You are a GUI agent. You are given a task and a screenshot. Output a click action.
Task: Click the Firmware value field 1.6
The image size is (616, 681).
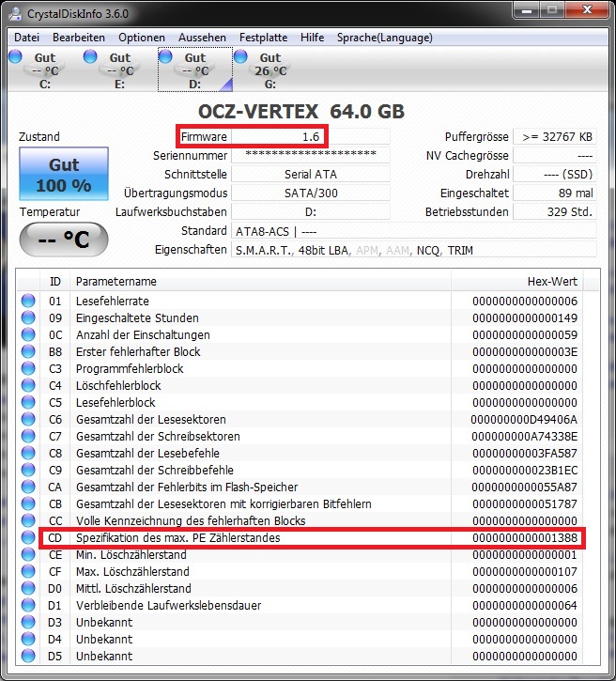tap(311, 137)
